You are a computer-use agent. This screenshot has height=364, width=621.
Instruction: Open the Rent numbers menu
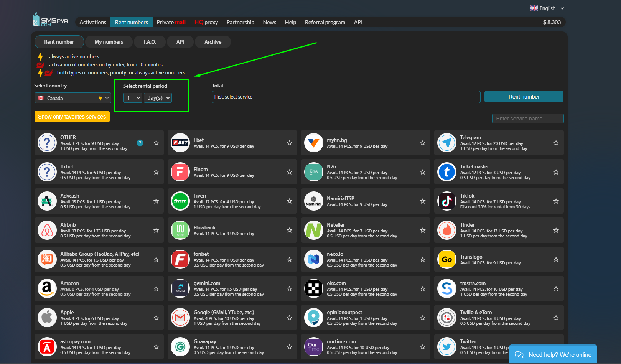click(x=132, y=22)
